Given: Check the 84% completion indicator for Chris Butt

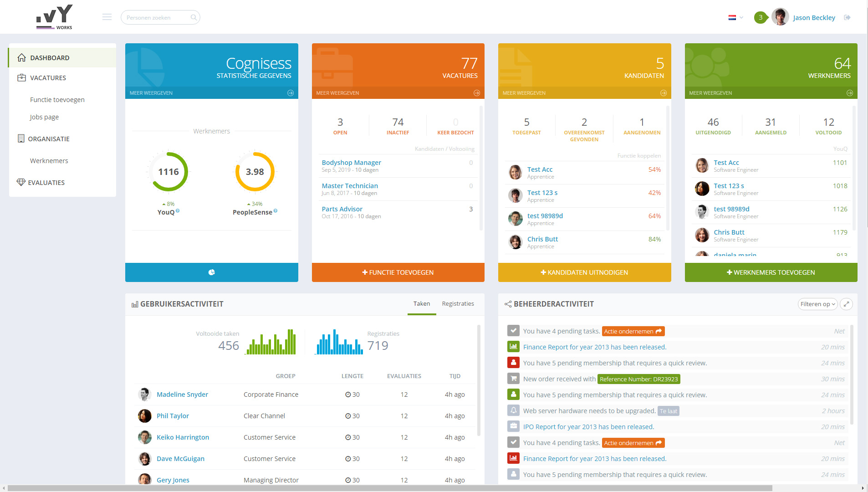Looking at the screenshot, I should coord(655,239).
